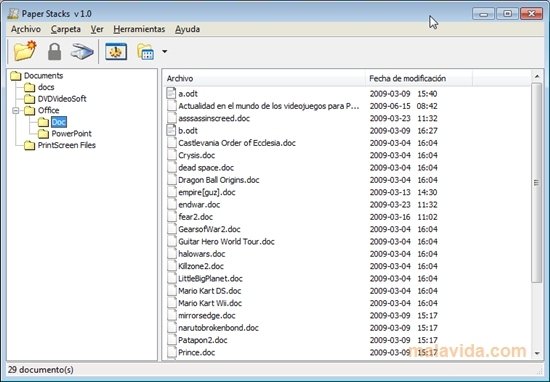Click the folder calendar view icon
550x382 pixels.
(x=146, y=52)
